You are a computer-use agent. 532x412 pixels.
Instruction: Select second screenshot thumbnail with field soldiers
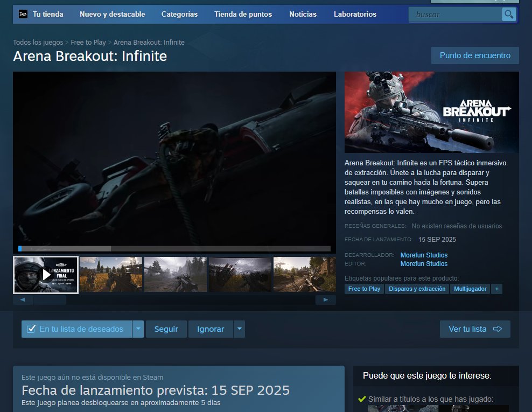(x=111, y=274)
